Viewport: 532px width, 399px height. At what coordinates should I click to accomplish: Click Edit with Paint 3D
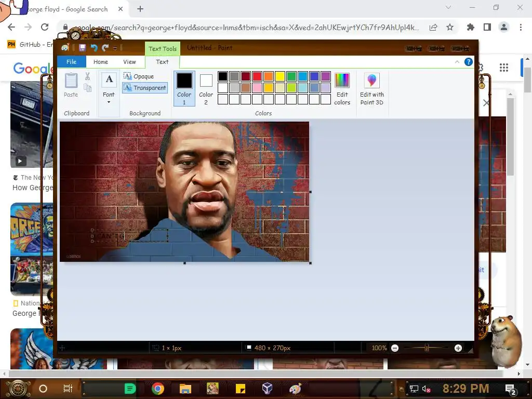pyautogui.click(x=372, y=88)
